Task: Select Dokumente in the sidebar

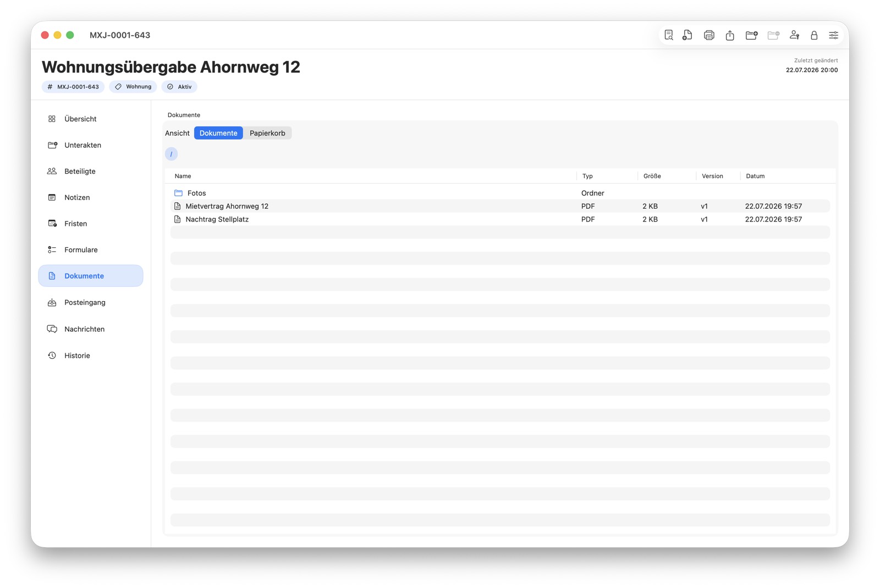Action: pos(91,276)
